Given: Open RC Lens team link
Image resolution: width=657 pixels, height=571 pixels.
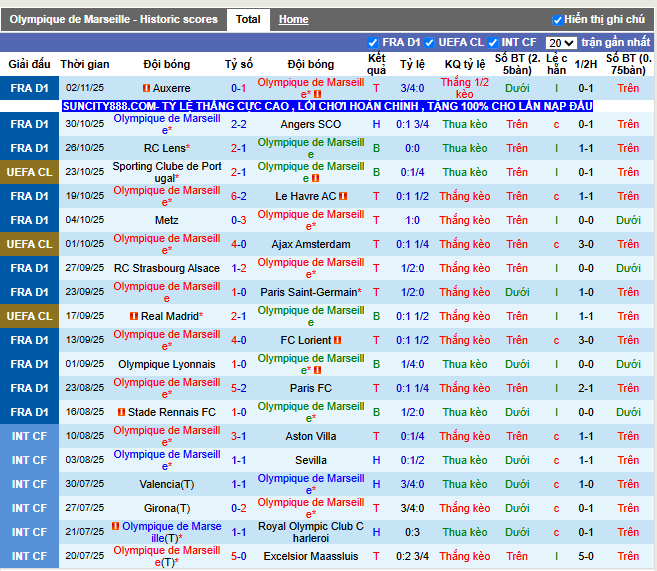Looking at the screenshot, I should 166,148.
